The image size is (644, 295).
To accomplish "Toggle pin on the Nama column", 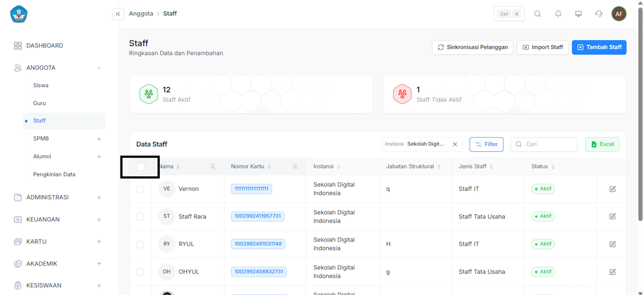I will click(x=212, y=166).
